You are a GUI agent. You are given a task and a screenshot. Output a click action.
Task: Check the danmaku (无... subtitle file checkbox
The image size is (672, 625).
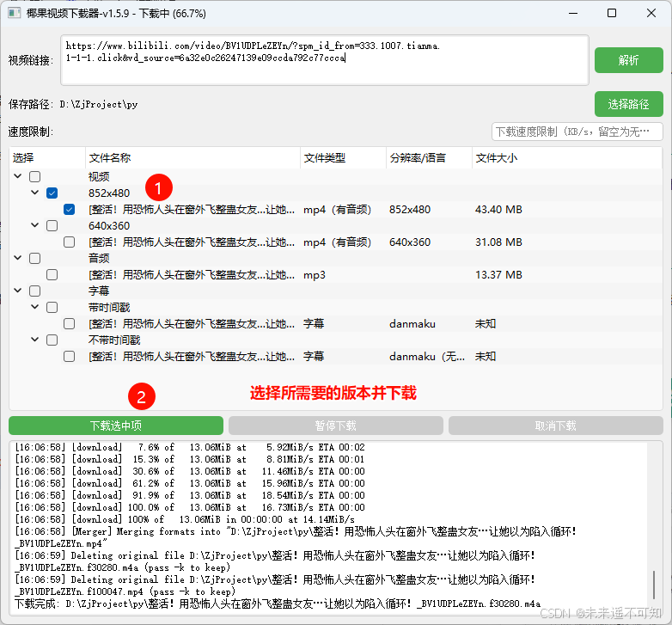(69, 356)
